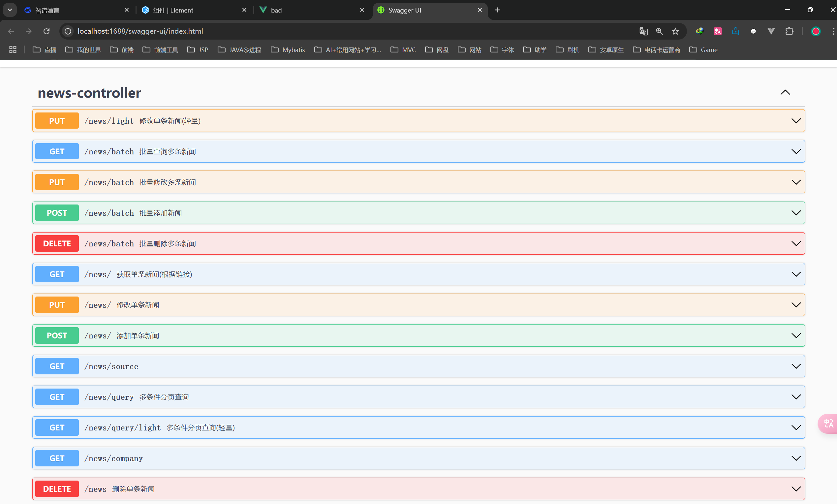Expand the PUT /news/light operation chevron

[796, 121]
